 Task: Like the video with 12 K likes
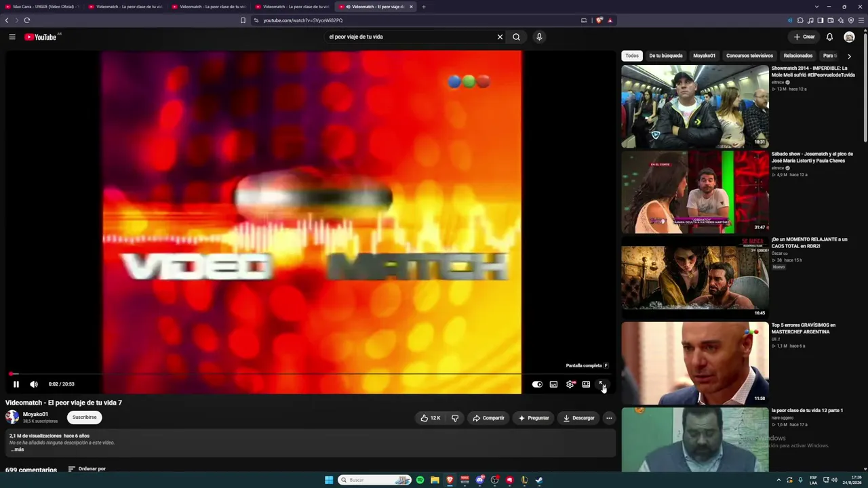click(431, 418)
